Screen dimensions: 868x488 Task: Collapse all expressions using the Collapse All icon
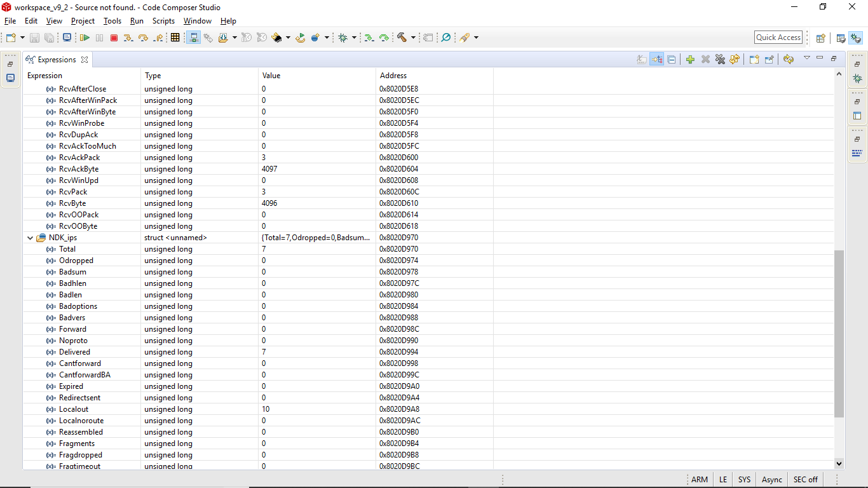point(672,60)
